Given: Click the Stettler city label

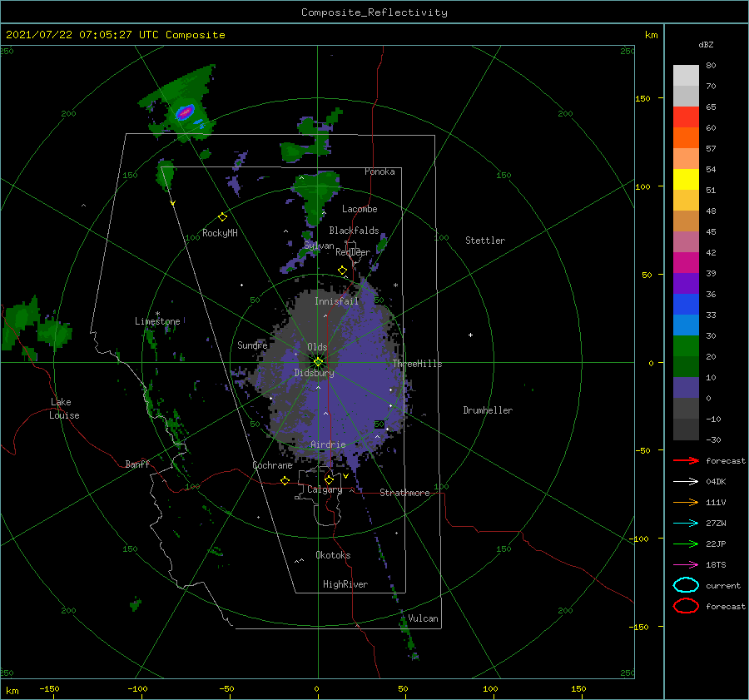Looking at the screenshot, I should point(485,241).
